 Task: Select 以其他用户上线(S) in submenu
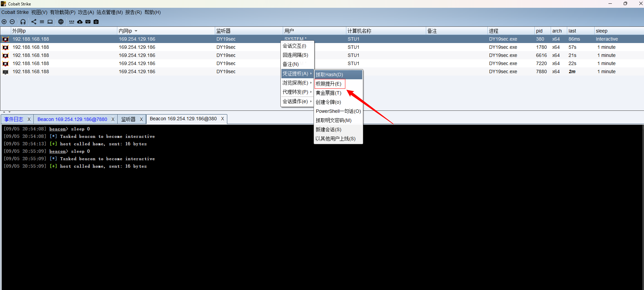coord(338,139)
